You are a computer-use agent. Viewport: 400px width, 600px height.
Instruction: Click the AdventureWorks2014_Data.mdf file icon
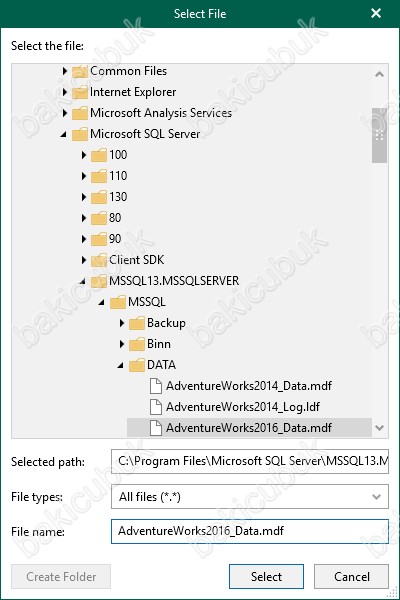[x=155, y=386]
